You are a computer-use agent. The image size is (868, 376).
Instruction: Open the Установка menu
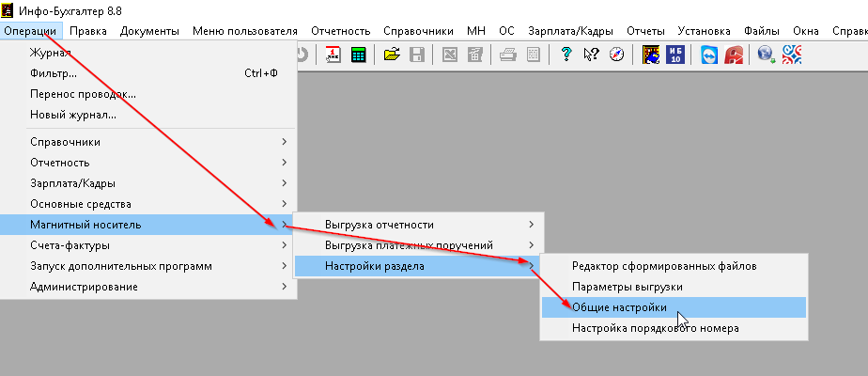(x=705, y=31)
